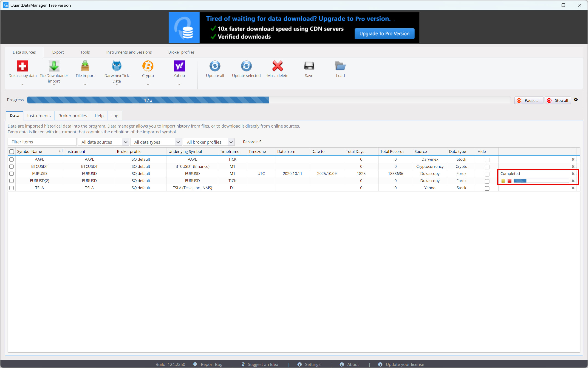The image size is (588, 368).
Task: Pause the EURUSD(2) download with yellow icon
Action: point(503,181)
